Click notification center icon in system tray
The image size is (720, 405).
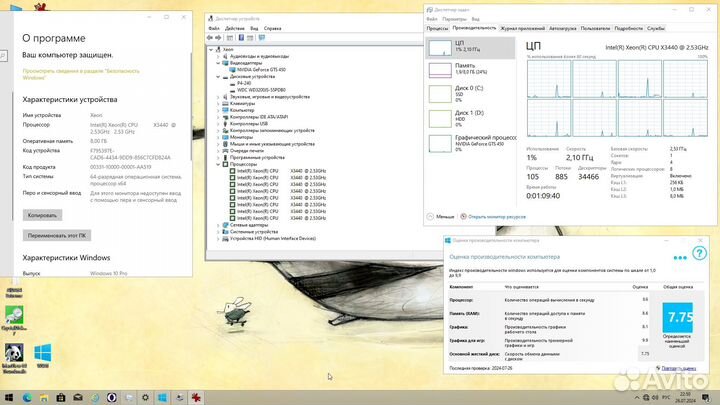[x=706, y=398]
